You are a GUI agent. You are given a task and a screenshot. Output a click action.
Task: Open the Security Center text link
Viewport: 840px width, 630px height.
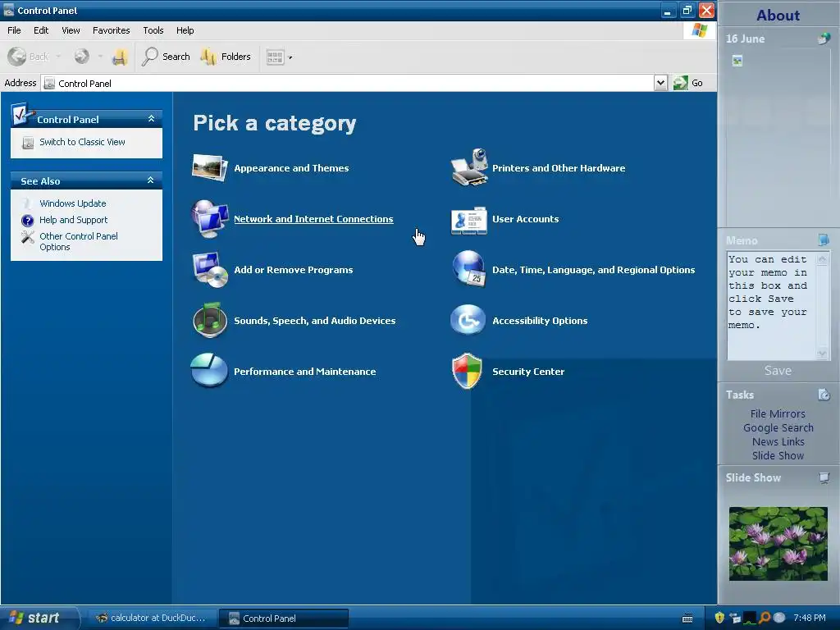click(x=528, y=372)
